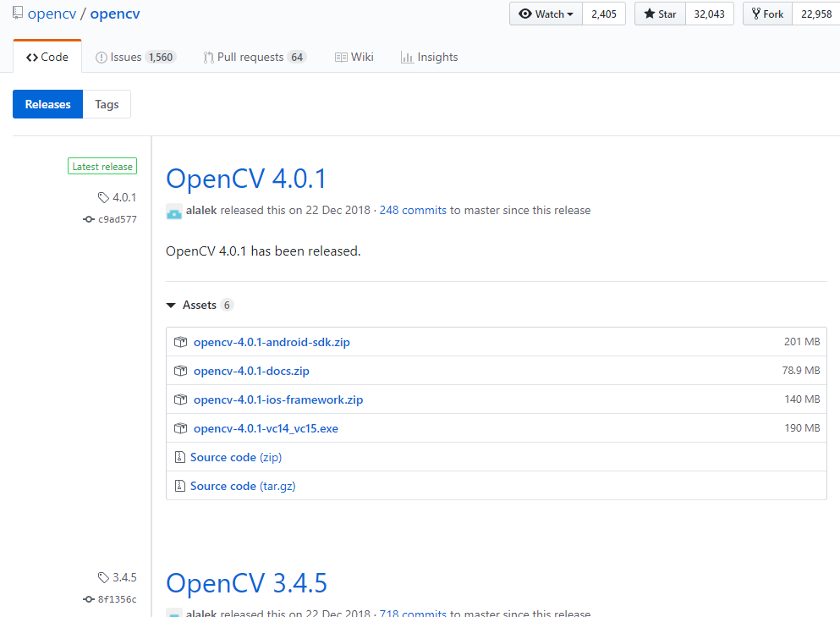Click the pull request icon on its tab

[x=208, y=58]
